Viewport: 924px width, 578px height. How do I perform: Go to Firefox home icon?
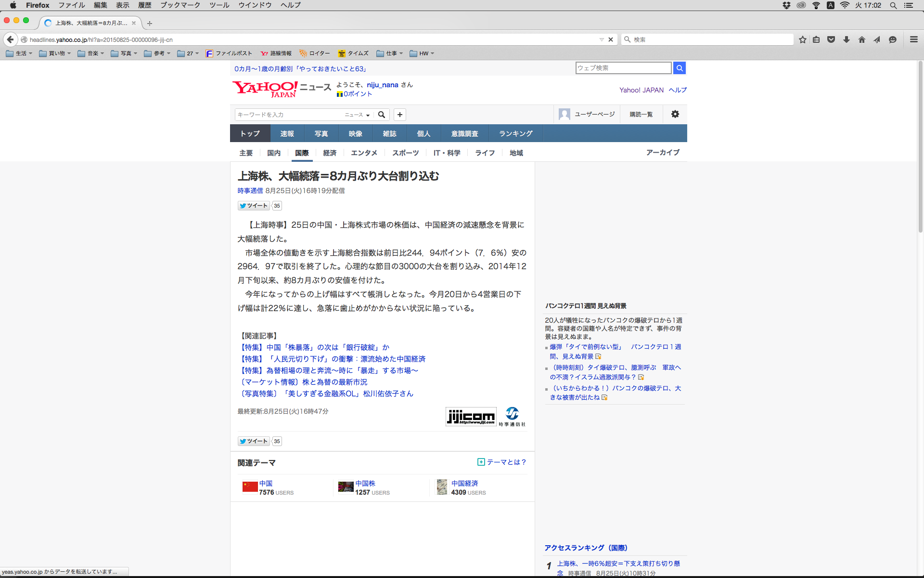click(x=862, y=39)
